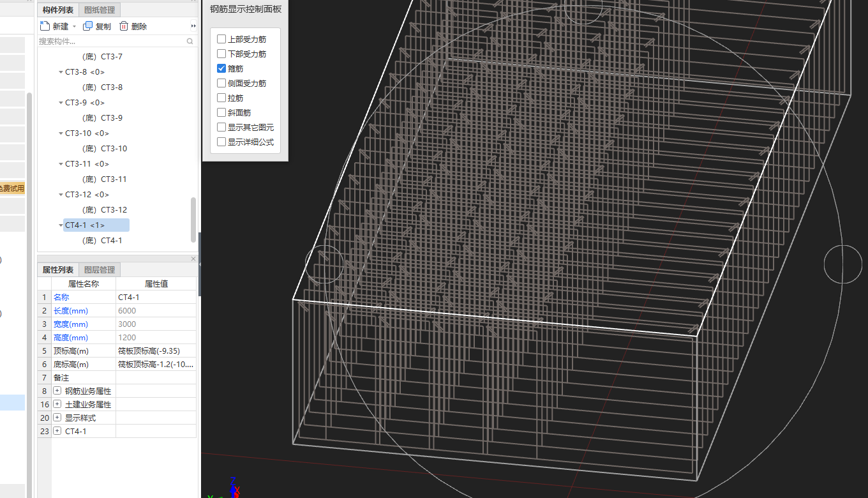Select the (底) CT3-10 tree item
868x498 pixels.
[x=105, y=149]
